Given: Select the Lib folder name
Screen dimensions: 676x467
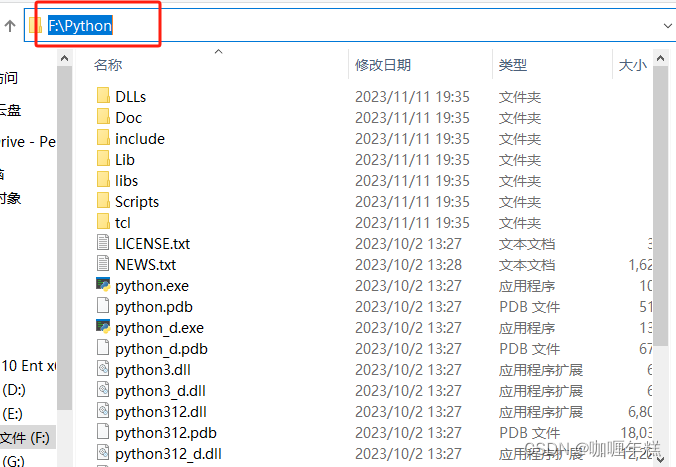Looking at the screenshot, I should point(125,160).
